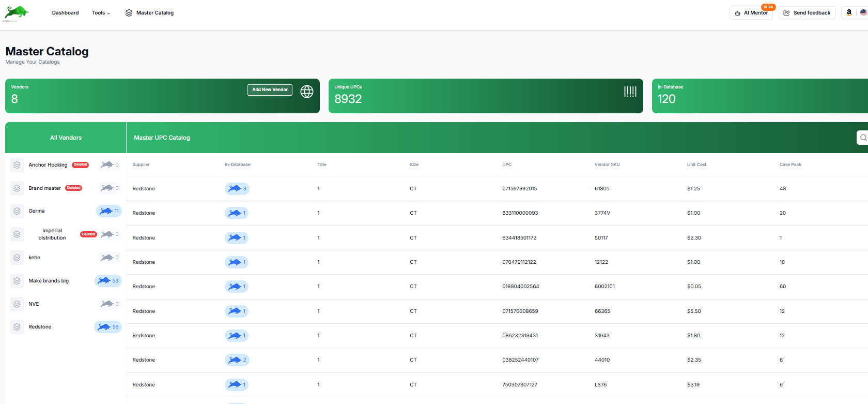Click the Case Pack column header

(x=791, y=164)
